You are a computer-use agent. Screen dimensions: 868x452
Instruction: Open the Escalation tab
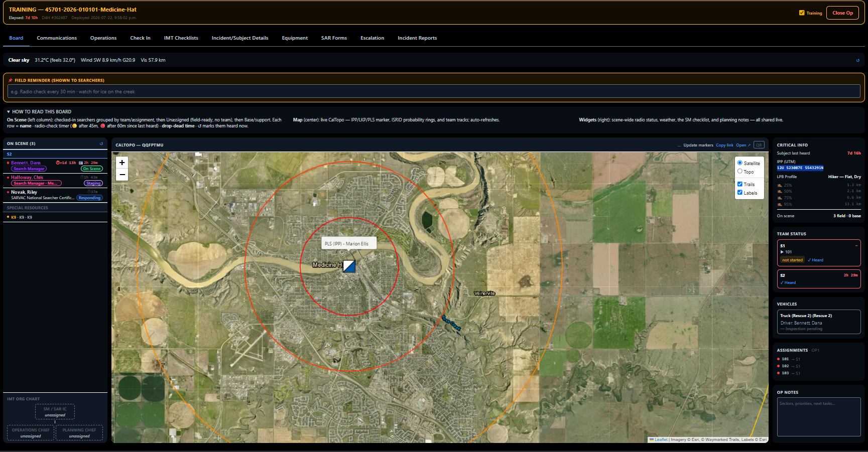(373, 38)
